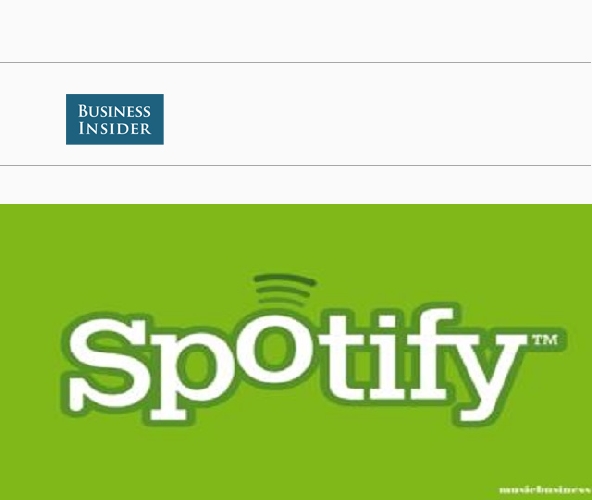
Task: Click the green background below Spotify wordmark
Action: [x=296, y=463]
